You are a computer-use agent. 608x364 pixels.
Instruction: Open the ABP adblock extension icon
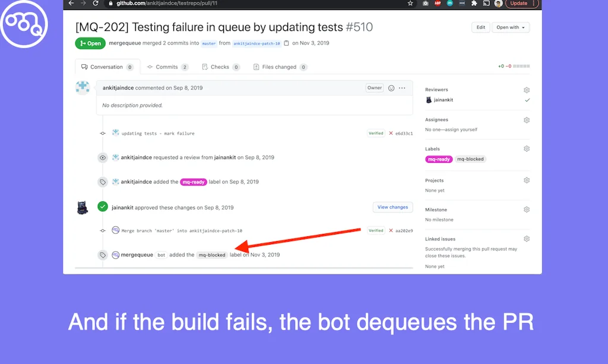438,3
